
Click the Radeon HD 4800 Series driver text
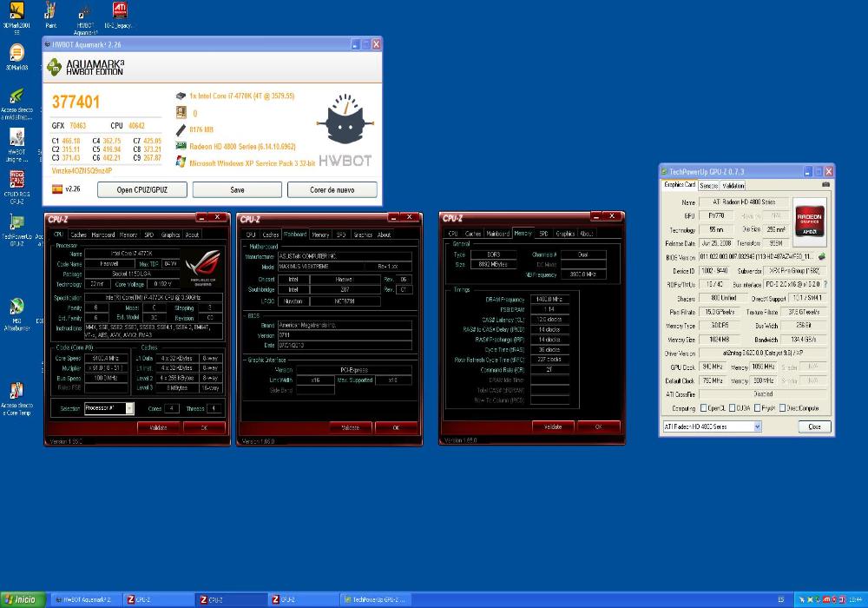pos(242,146)
